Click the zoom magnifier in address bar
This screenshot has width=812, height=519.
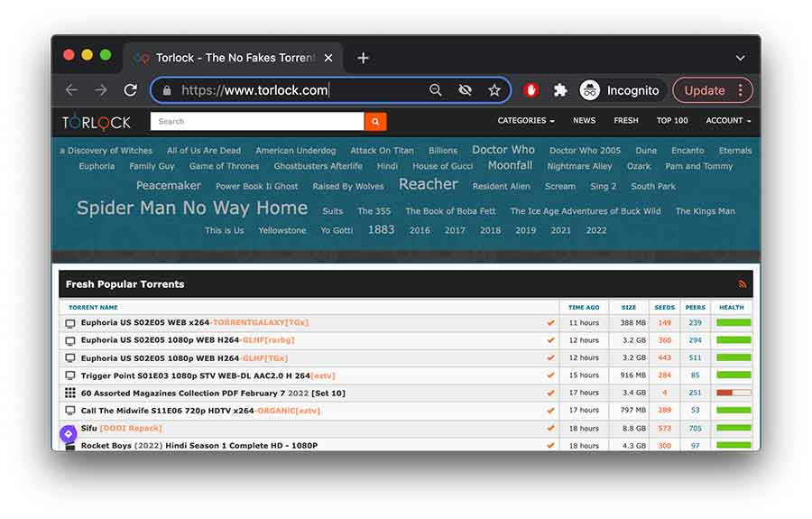click(436, 90)
